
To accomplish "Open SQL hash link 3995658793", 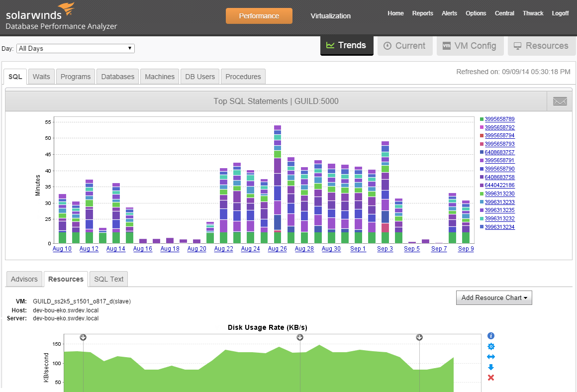I will (499, 144).
